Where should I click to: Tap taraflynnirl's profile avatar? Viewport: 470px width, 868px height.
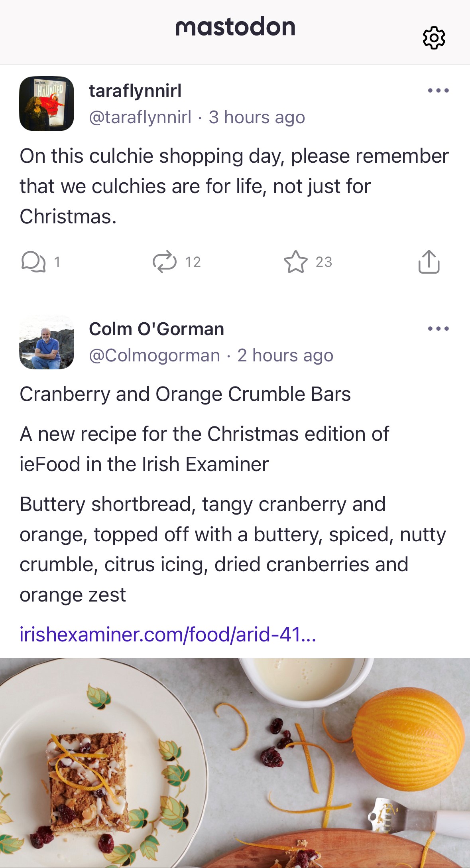(47, 104)
